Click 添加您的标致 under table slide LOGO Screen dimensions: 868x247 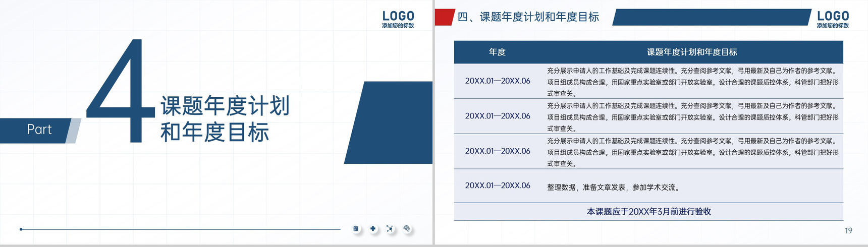coord(833,25)
